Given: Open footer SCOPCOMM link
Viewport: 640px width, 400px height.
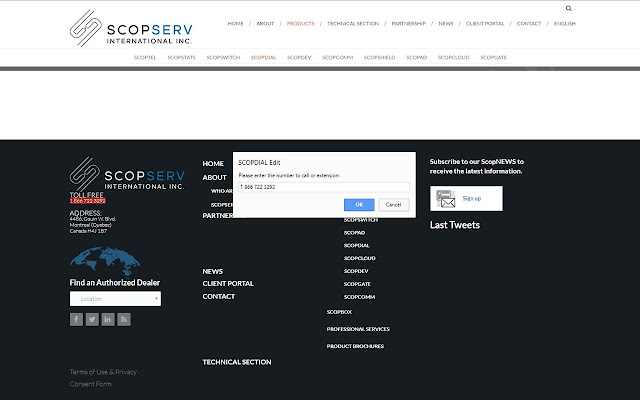Looking at the screenshot, I should click(x=359, y=297).
